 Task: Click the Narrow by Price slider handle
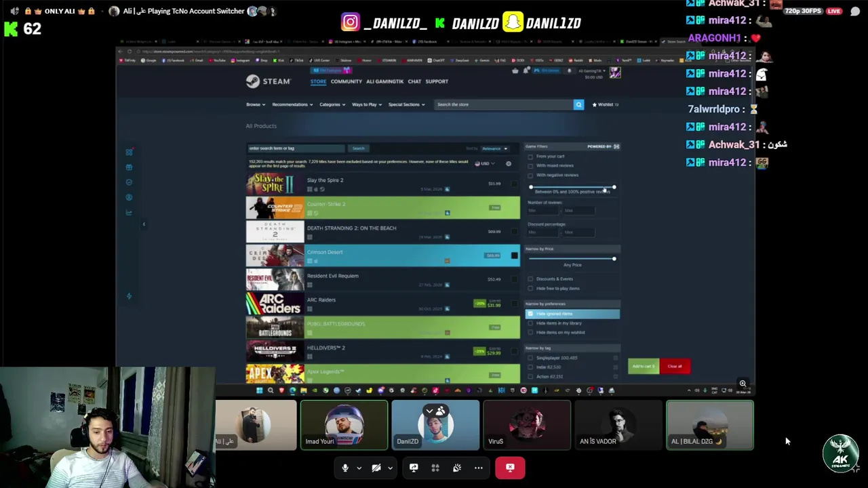pos(614,258)
